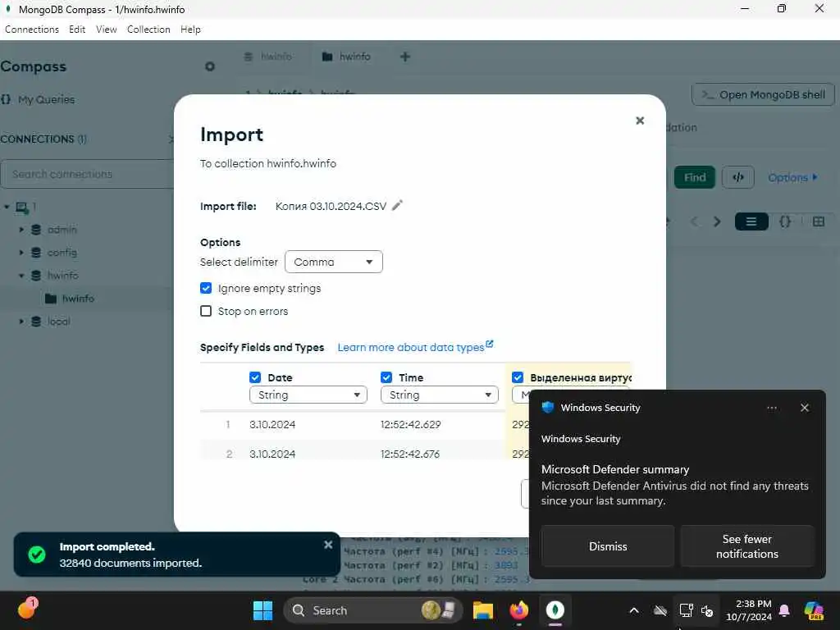Close the Windows Security notification
This screenshot has height=630, width=840.
click(x=804, y=409)
